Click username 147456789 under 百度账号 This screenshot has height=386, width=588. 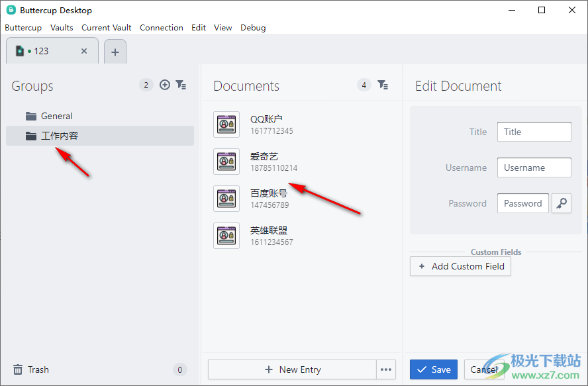pyautogui.click(x=269, y=205)
